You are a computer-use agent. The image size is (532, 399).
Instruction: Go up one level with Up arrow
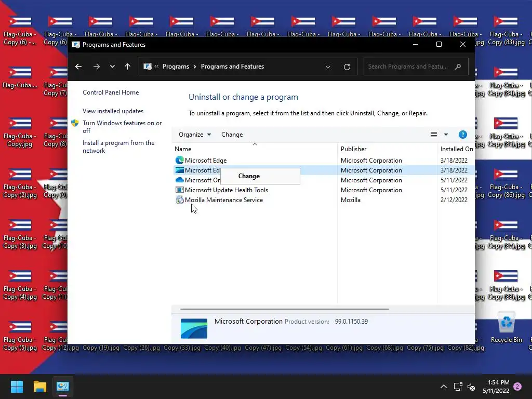click(128, 66)
